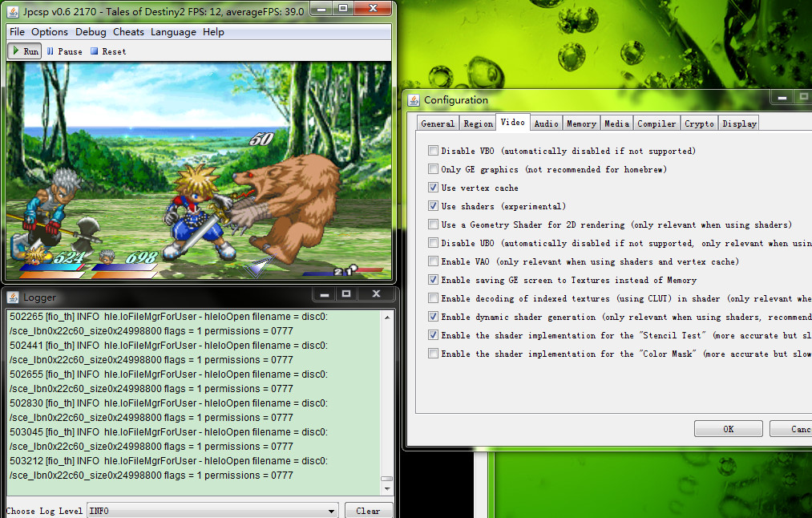The width and height of the screenshot is (812, 518).
Task: Uncheck dynamic shader generation
Action: click(x=433, y=317)
